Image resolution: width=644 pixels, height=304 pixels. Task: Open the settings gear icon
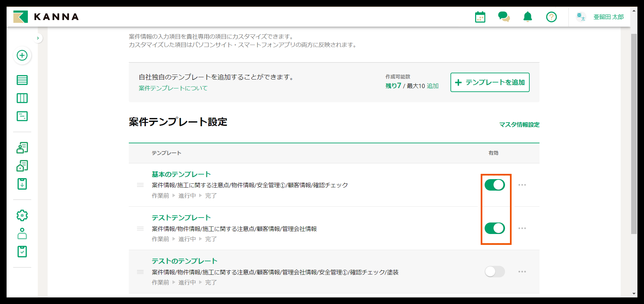click(22, 215)
